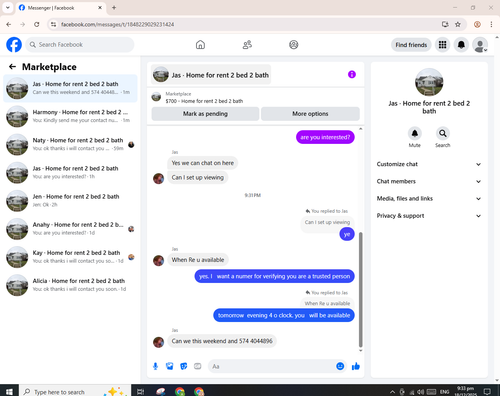The width and height of the screenshot is (500, 396).
Task: Click the browser address bar URL
Action: [117, 24]
